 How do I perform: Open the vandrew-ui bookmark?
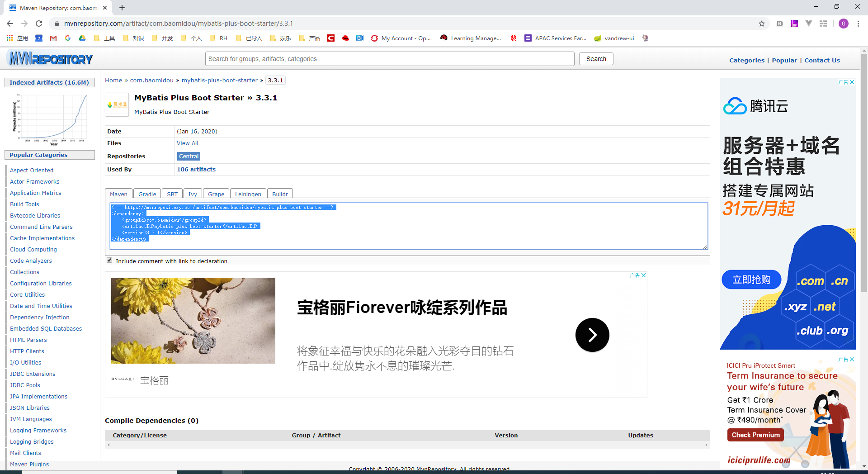point(614,38)
